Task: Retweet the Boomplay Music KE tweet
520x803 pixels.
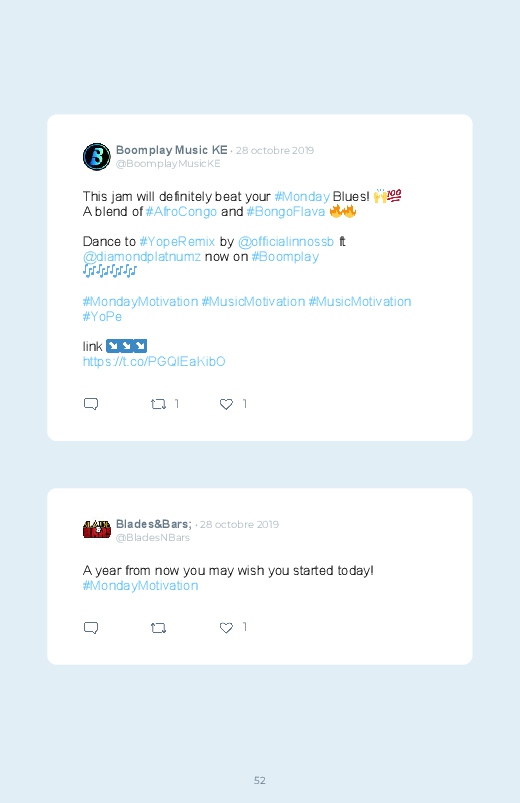Action: (x=158, y=404)
